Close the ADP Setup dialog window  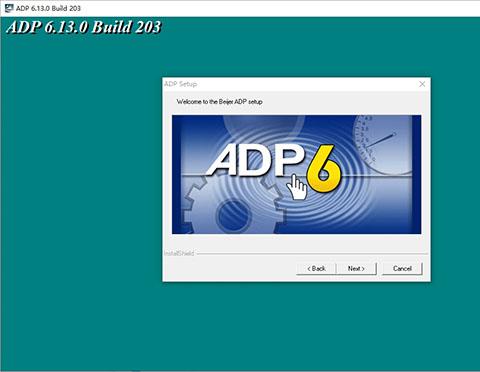[x=422, y=84]
